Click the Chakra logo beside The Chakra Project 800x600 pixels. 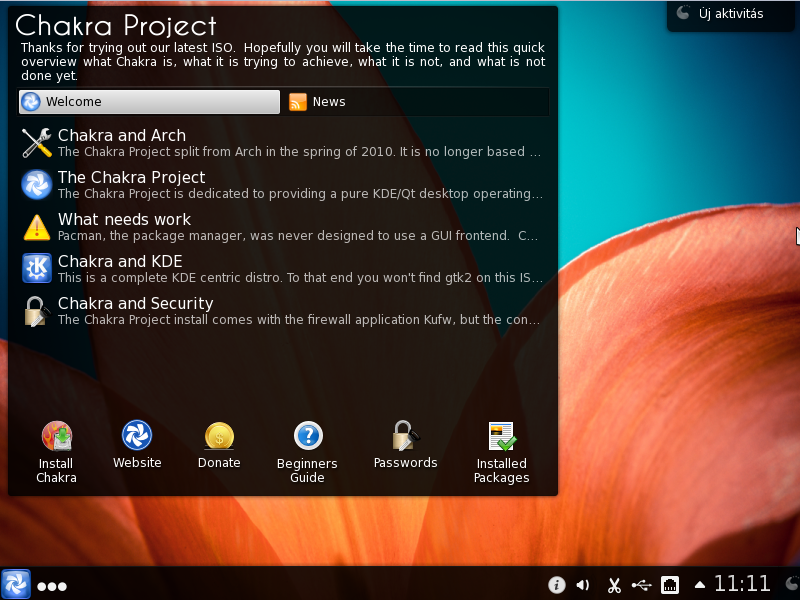37,184
